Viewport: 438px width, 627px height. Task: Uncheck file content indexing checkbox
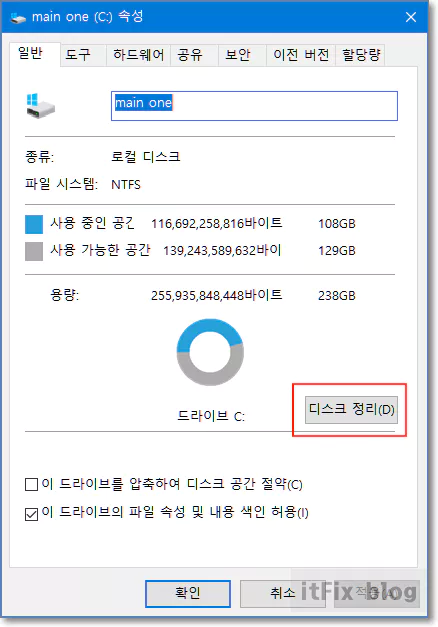coord(32,514)
